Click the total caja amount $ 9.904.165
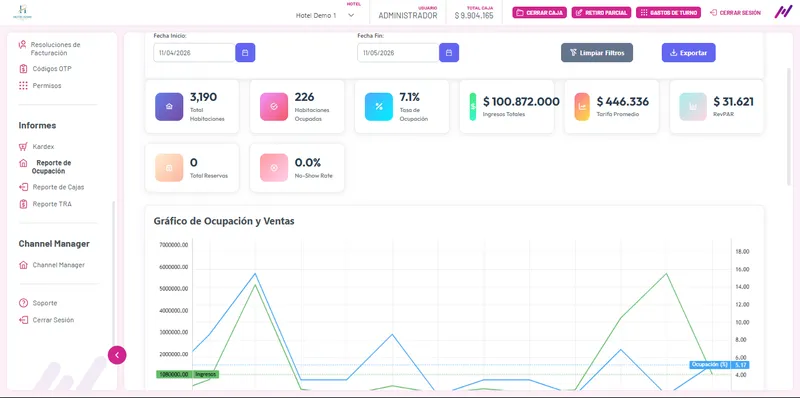 474,16
